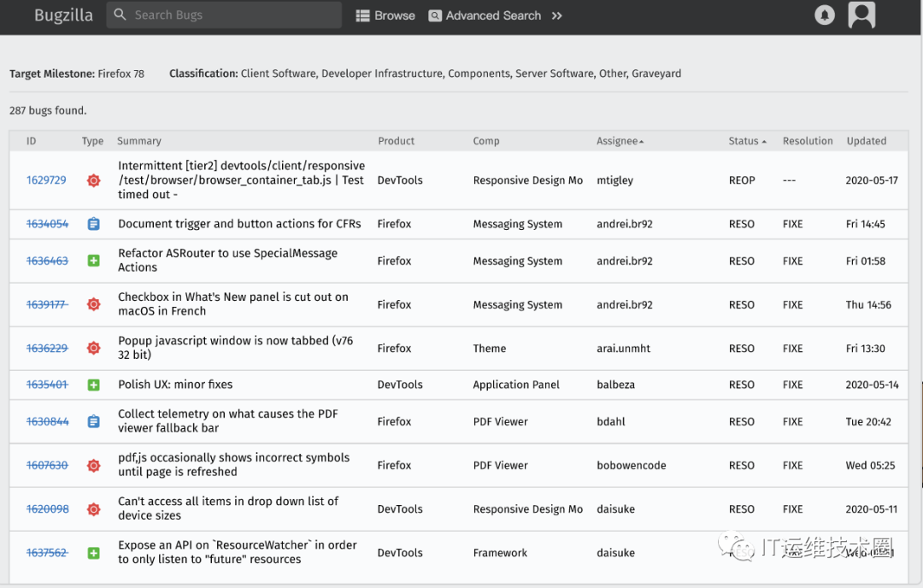The width and height of the screenshot is (923, 588).
Task: Click the Browse list icon
Action: click(362, 16)
